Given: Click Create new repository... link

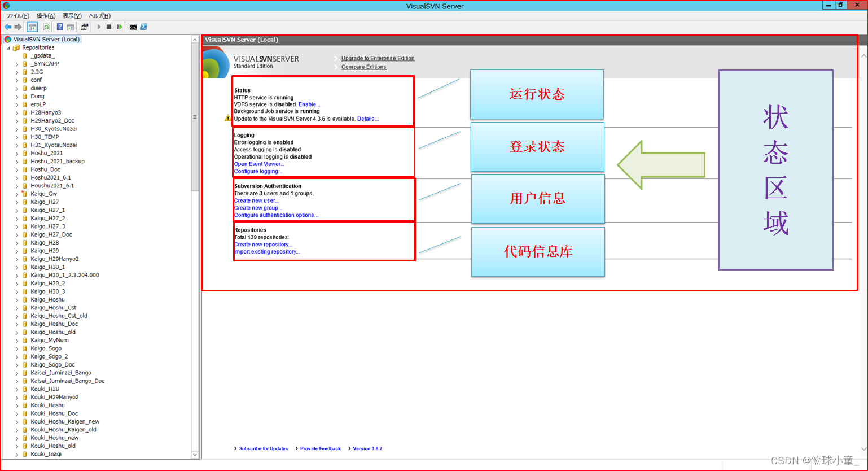Looking at the screenshot, I should (263, 245).
